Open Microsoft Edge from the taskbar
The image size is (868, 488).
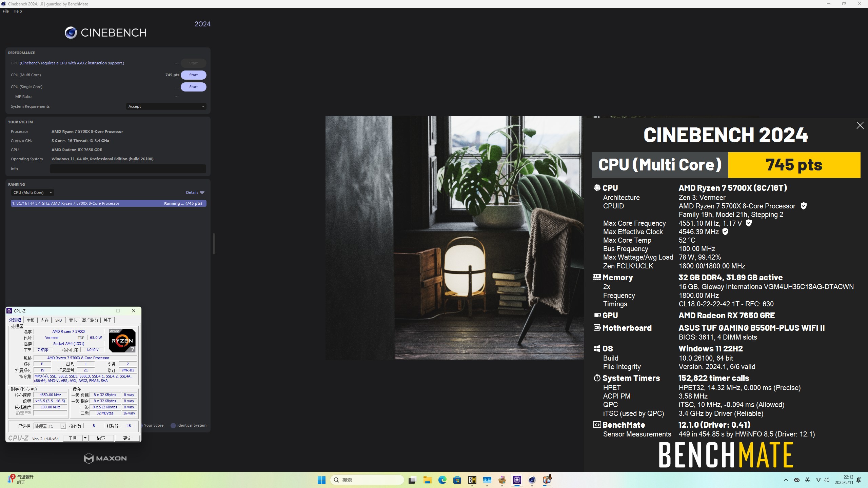442,480
